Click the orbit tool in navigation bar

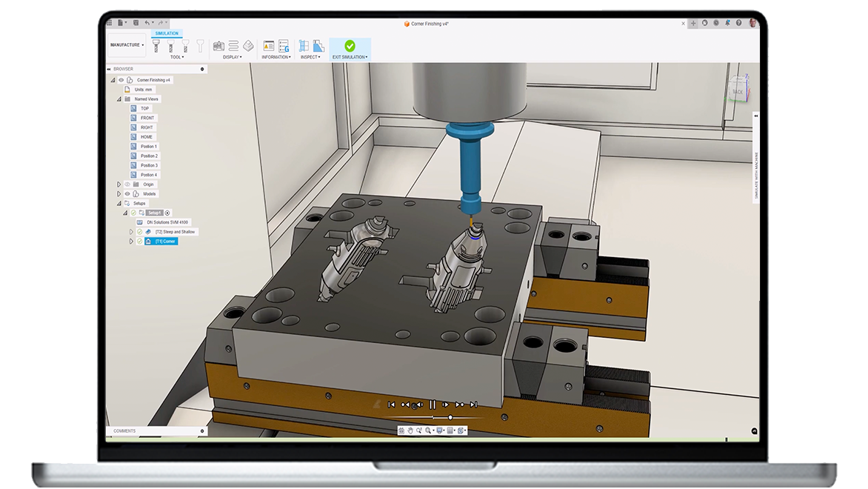pyautogui.click(x=401, y=430)
